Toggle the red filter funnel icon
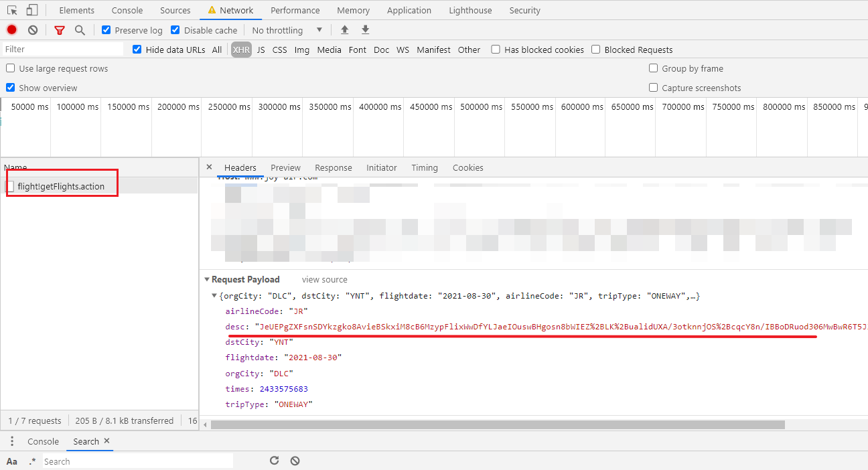 (60, 30)
